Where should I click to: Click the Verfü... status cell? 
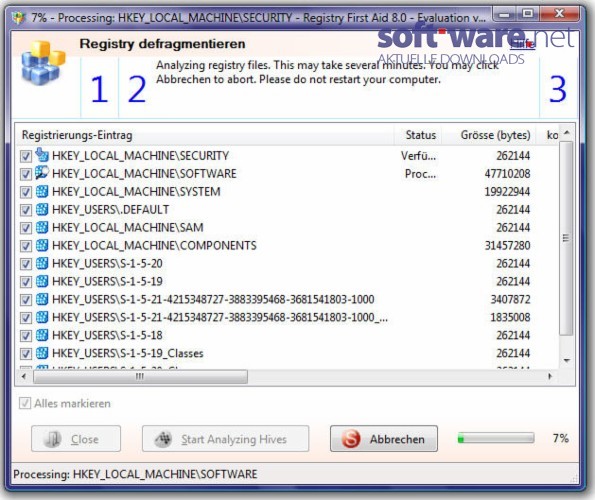tap(419, 156)
